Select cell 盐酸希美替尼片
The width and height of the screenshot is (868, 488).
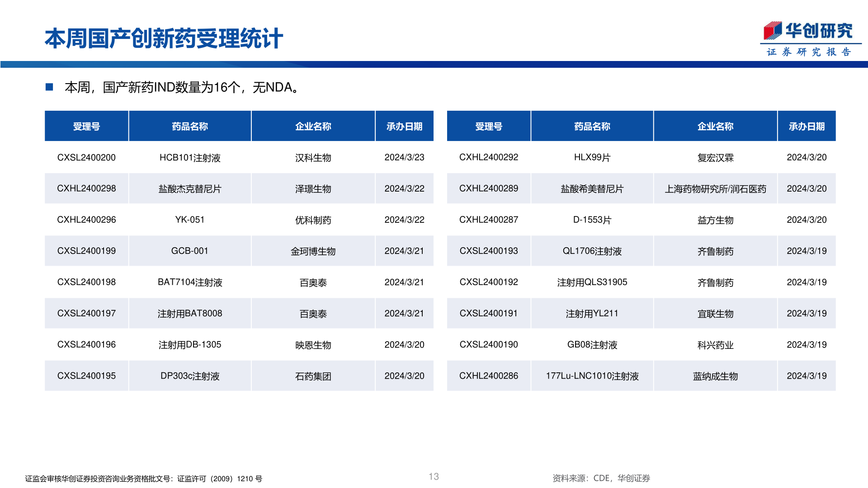pos(592,188)
